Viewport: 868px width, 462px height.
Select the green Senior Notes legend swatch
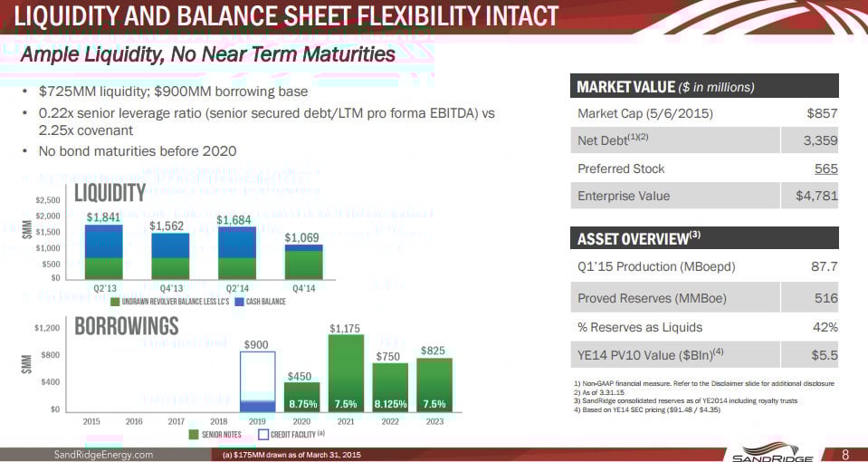(193, 436)
